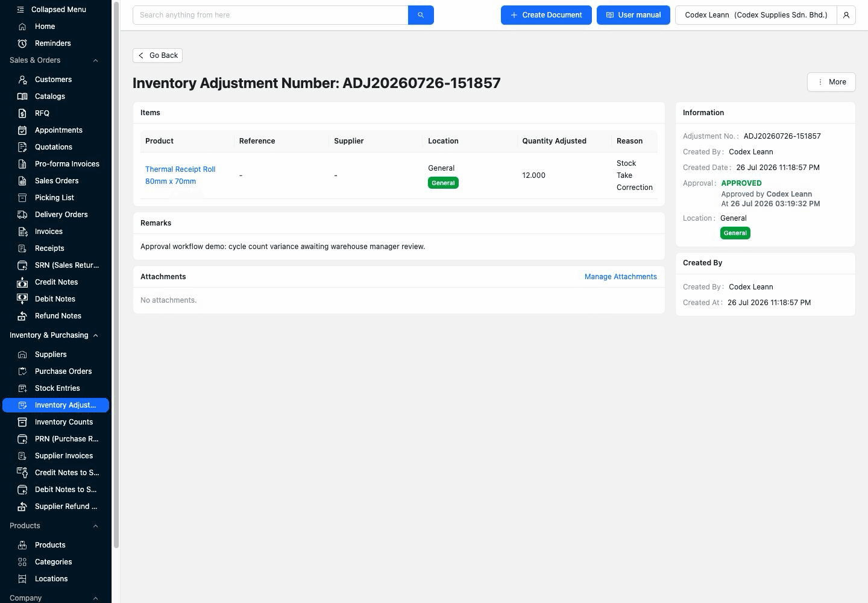868x603 pixels.
Task: Open the User manual
Action: pos(634,15)
